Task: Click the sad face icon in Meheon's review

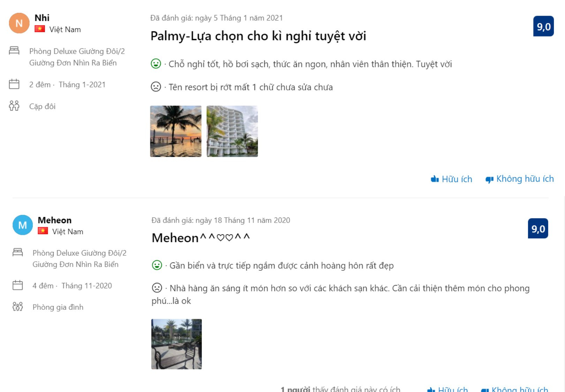Action: (157, 288)
